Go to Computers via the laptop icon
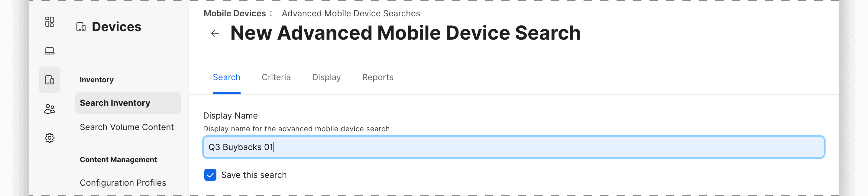 (x=50, y=51)
